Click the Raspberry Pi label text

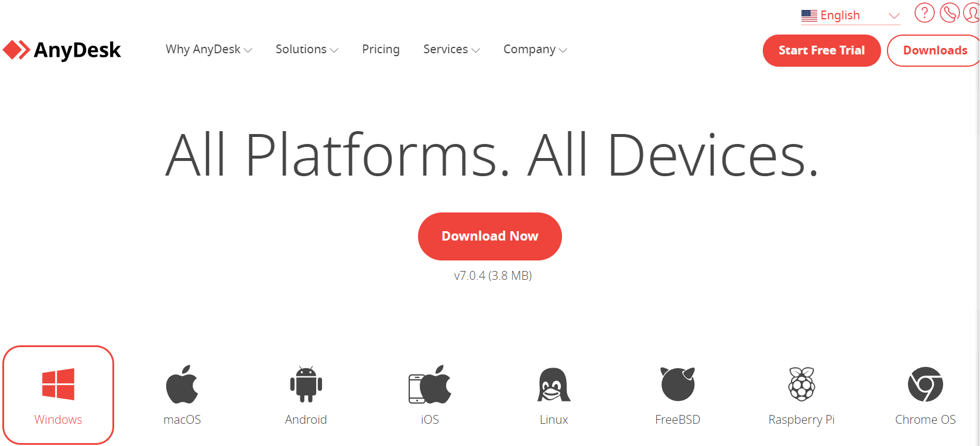801,420
